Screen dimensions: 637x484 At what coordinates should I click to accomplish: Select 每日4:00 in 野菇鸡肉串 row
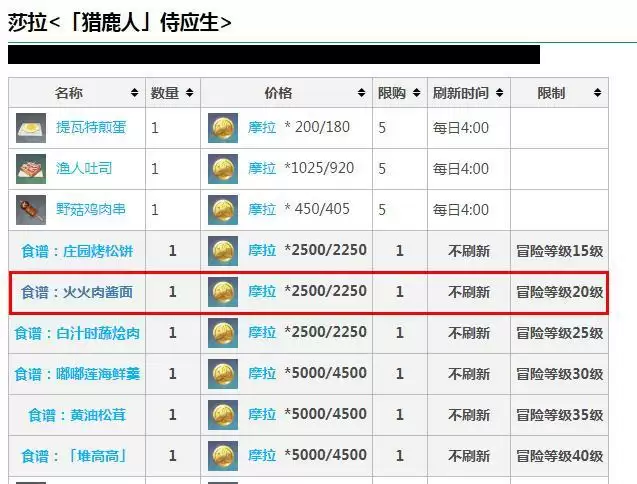coord(461,210)
